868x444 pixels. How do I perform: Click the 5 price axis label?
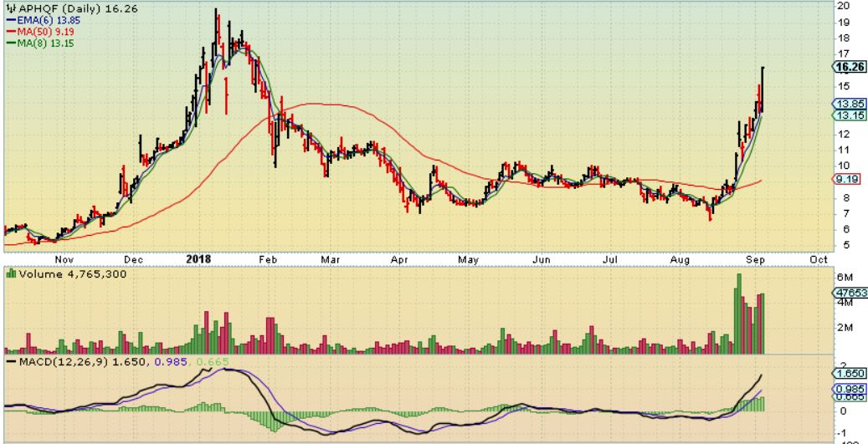click(846, 246)
